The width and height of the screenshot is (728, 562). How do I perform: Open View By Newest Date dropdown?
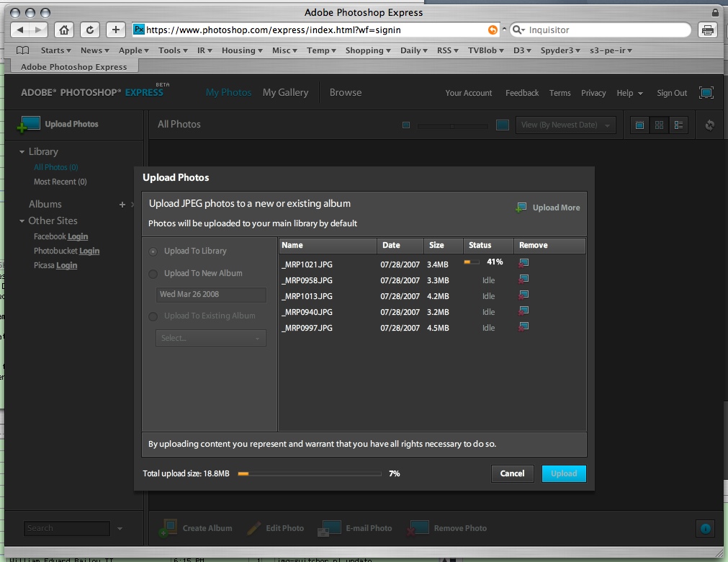pos(565,125)
